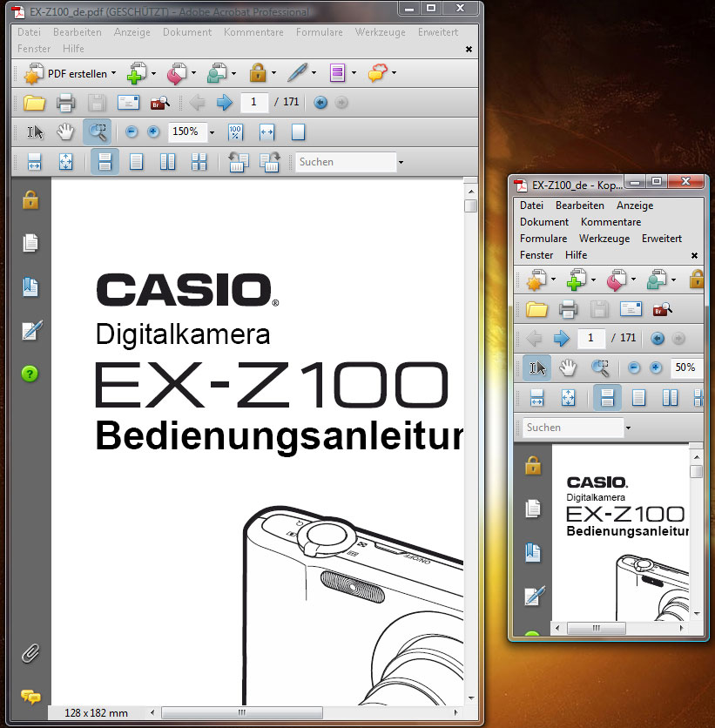The height and width of the screenshot is (728, 715).
Task: Click scrolling pages width icon in large window
Action: click(x=34, y=162)
